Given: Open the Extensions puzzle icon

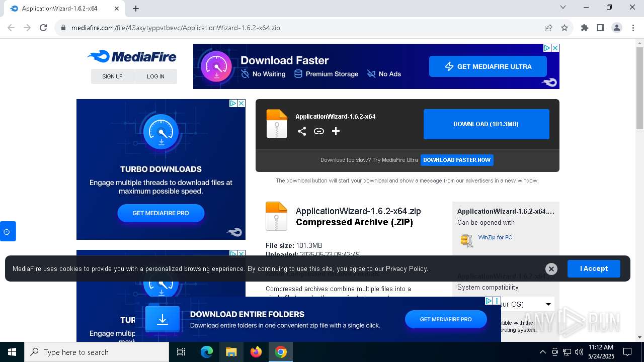Looking at the screenshot, I should [x=585, y=28].
